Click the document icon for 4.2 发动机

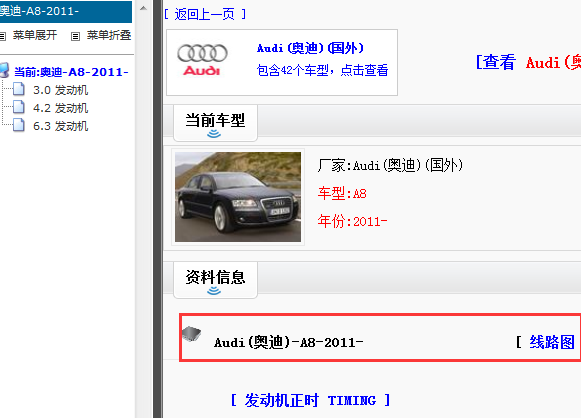click(x=19, y=107)
